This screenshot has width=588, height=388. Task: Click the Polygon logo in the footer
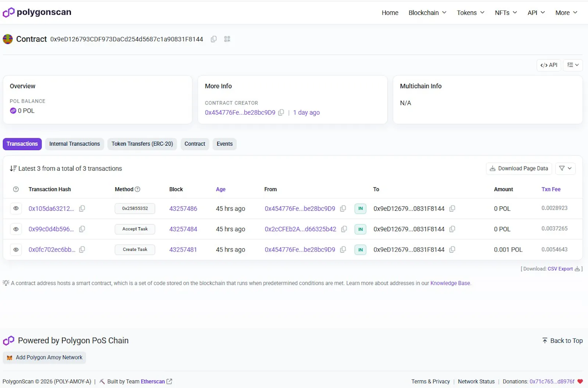(x=8, y=341)
